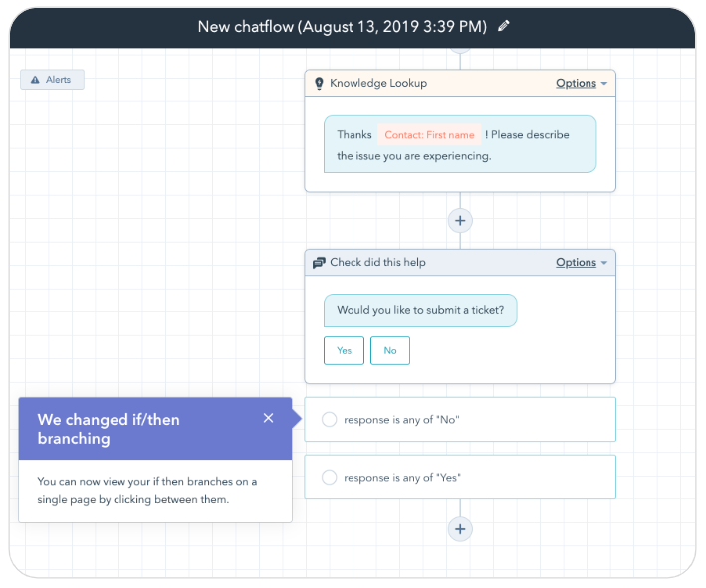The height and width of the screenshot is (588, 706).
Task: Add a step with the bottom plus button
Action: (x=460, y=529)
